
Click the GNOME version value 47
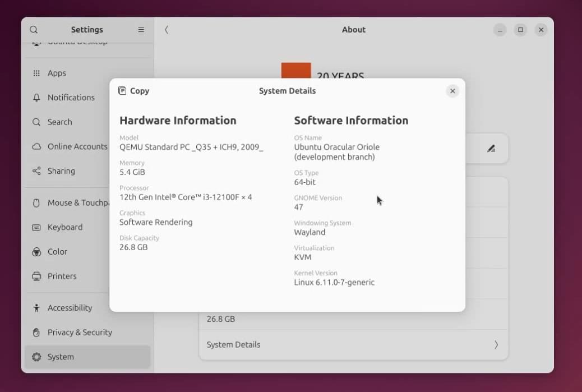(298, 207)
